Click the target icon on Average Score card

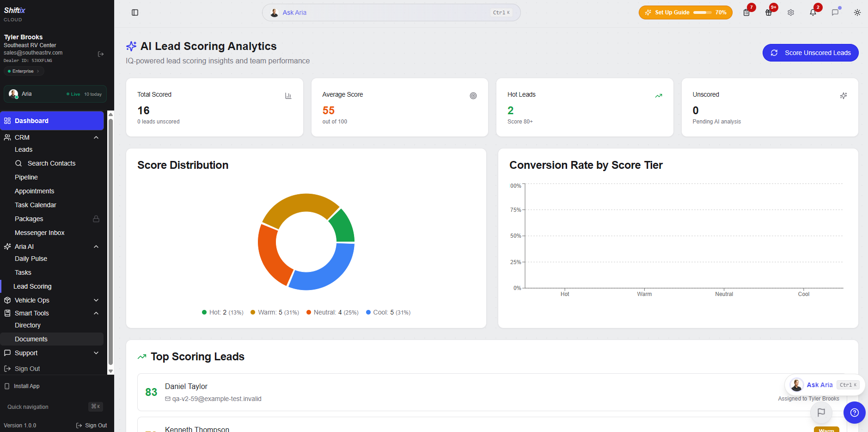point(473,96)
